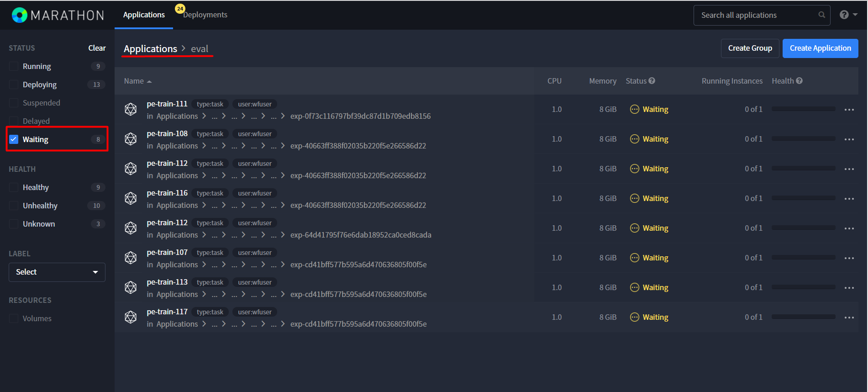
Task: Switch to the Deployments tab
Action: (x=205, y=15)
